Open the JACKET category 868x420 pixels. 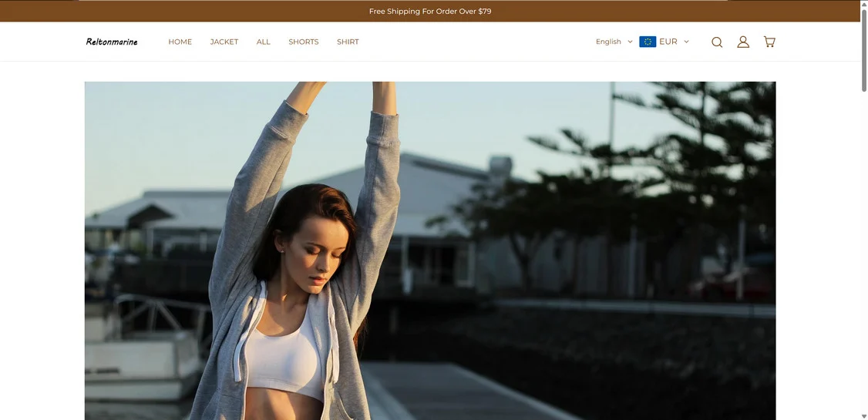(x=224, y=42)
